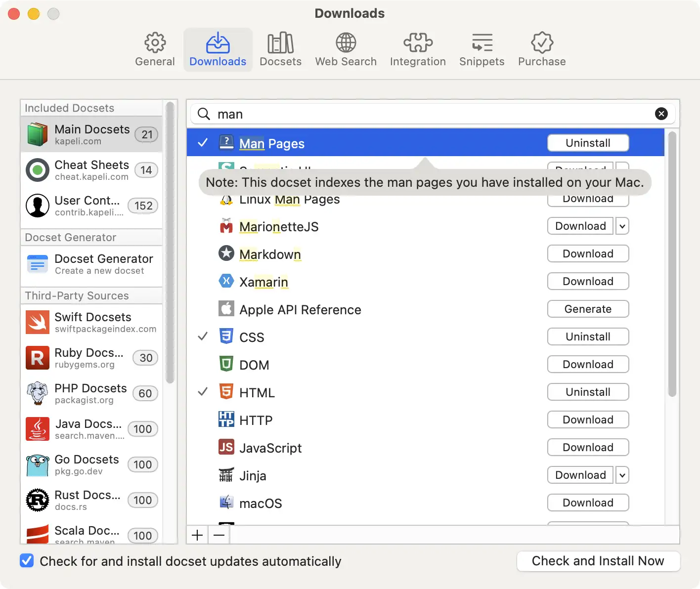Download the Jinja docset

tap(580, 475)
